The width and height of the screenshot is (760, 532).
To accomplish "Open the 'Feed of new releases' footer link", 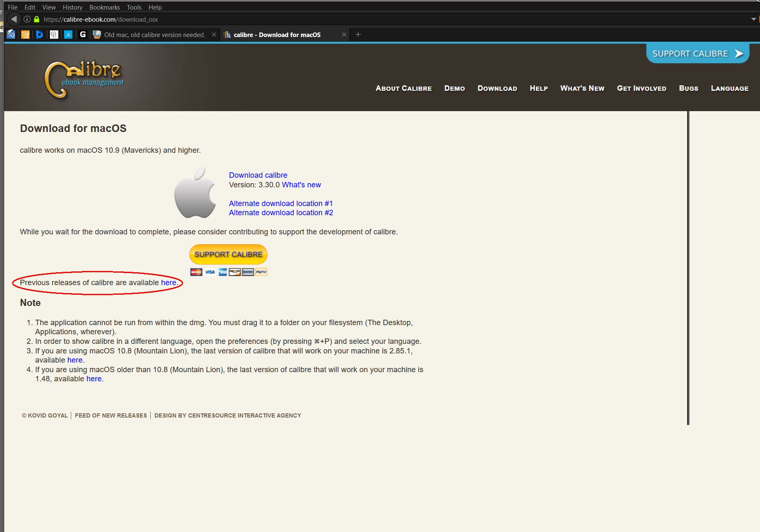I will (x=111, y=415).
